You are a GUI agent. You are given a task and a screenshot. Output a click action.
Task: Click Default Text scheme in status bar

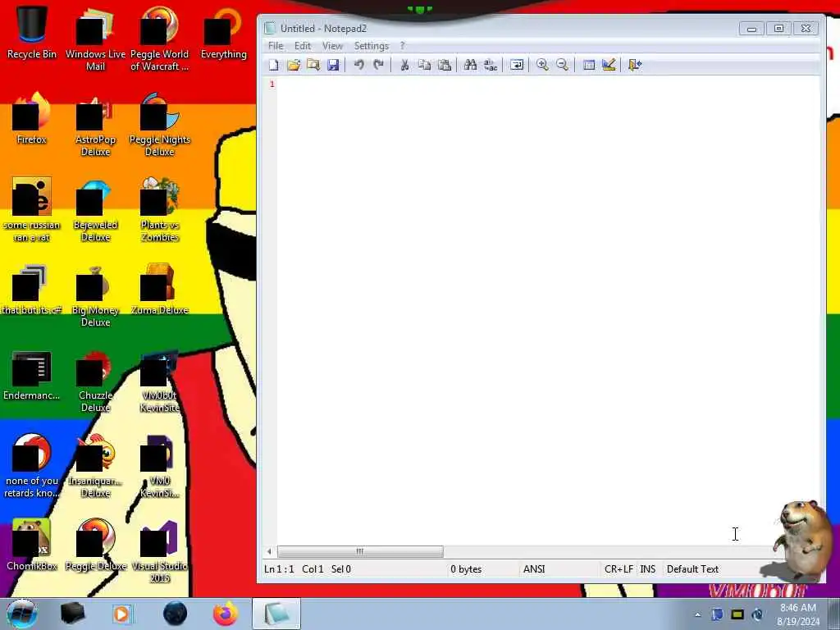tap(692, 569)
